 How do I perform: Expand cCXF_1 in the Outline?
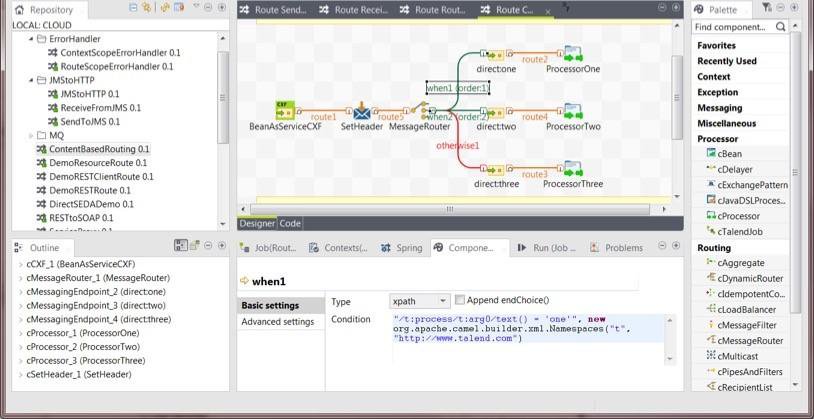click(x=21, y=264)
